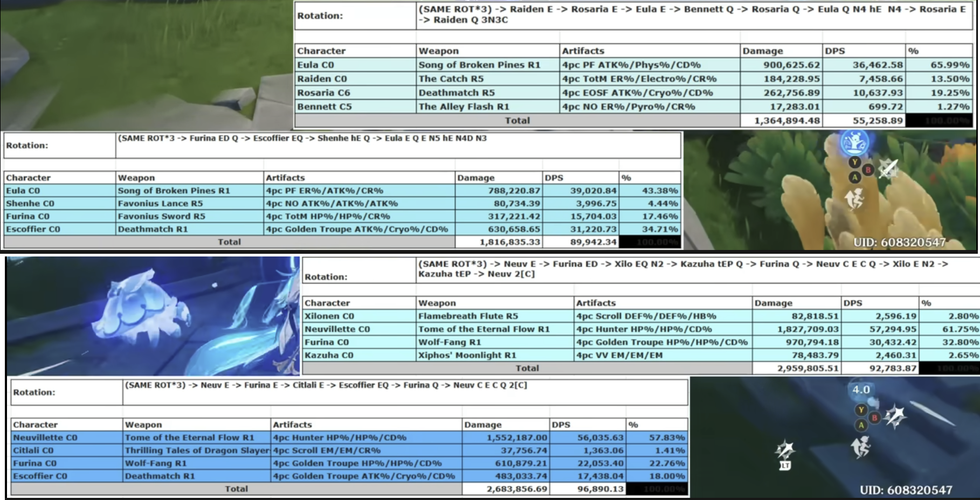
Task: Select the 'Kazuha C0' character cell
Action: tap(359, 355)
